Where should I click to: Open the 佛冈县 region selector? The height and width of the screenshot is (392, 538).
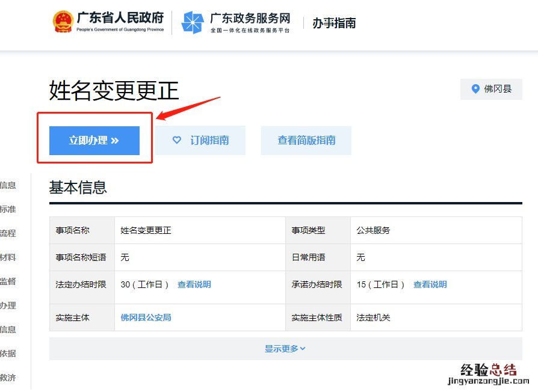(x=491, y=89)
